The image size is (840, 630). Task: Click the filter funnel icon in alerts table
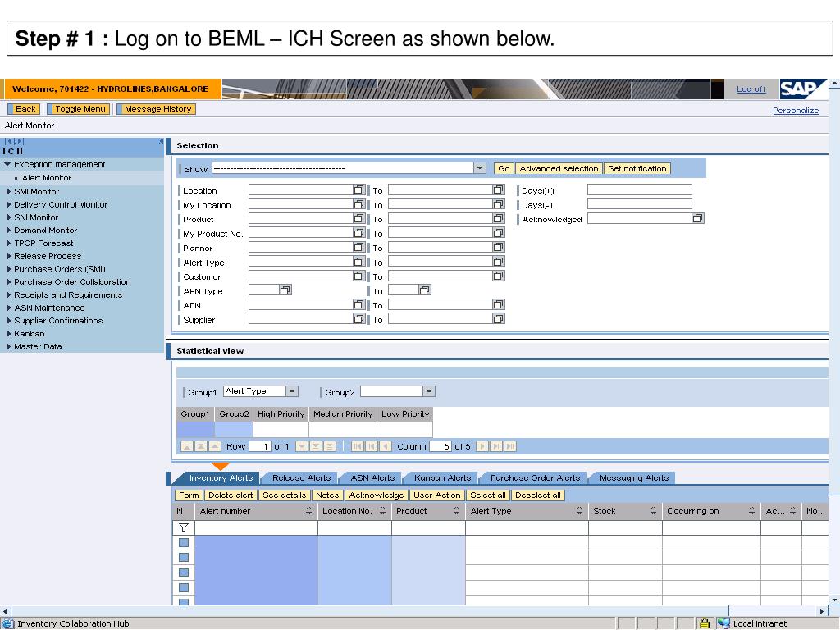coord(183,527)
